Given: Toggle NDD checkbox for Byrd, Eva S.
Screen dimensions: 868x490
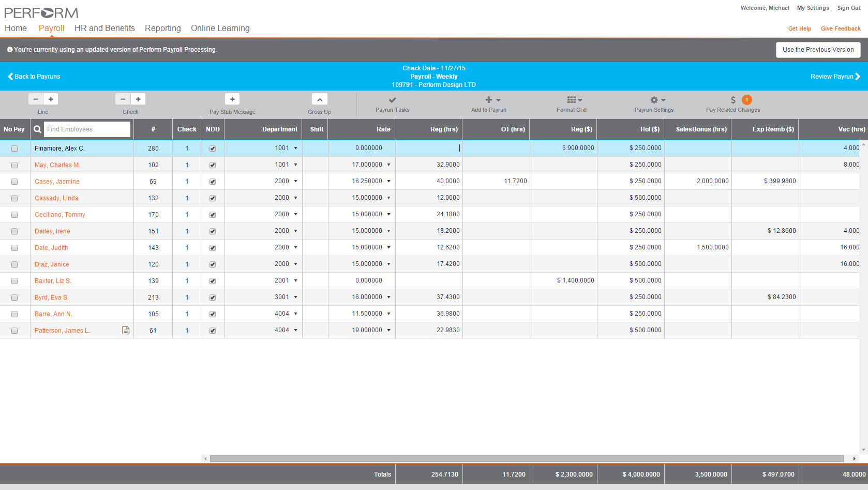Looking at the screenshot, I should 213,298.
